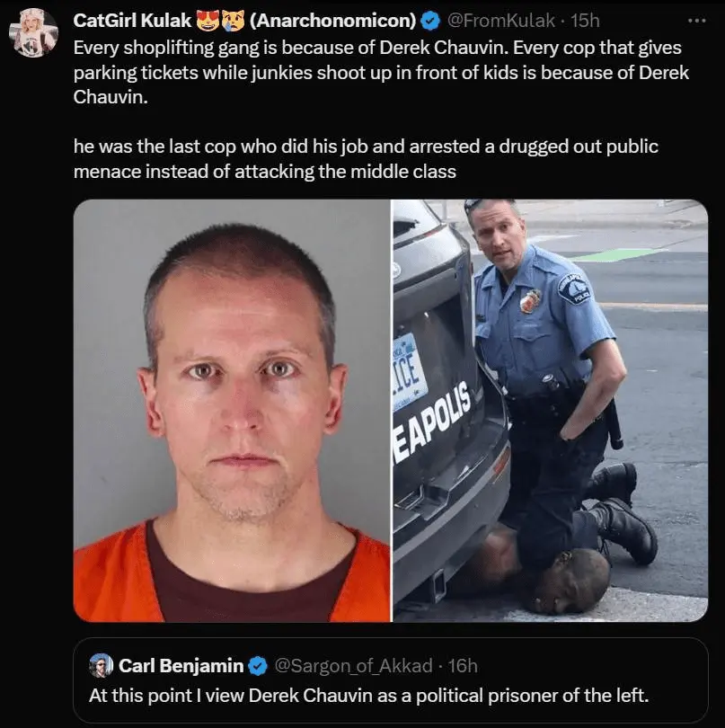
Task: Click CatGirl Kulak's profile avatar
Action: pyautogui.click(x=34, y=32)
